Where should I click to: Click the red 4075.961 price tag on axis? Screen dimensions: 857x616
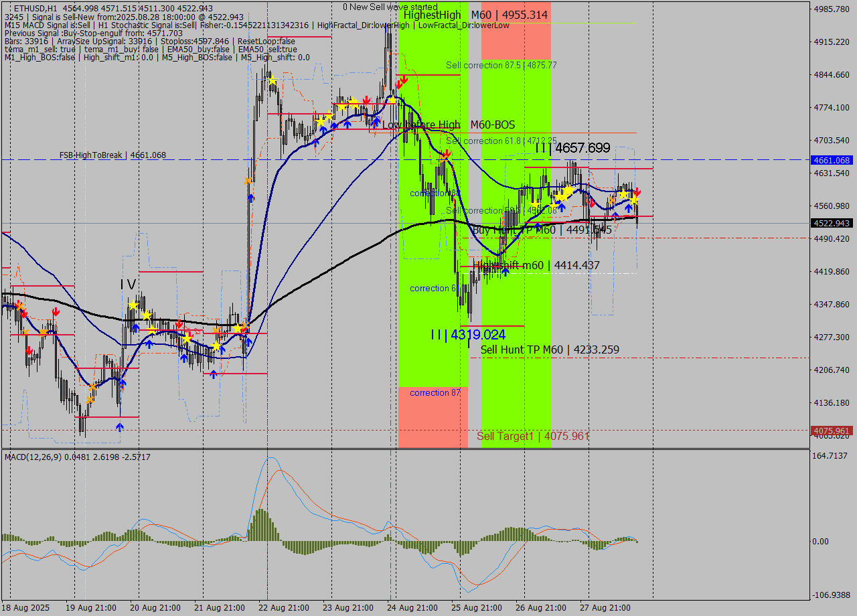831,431
